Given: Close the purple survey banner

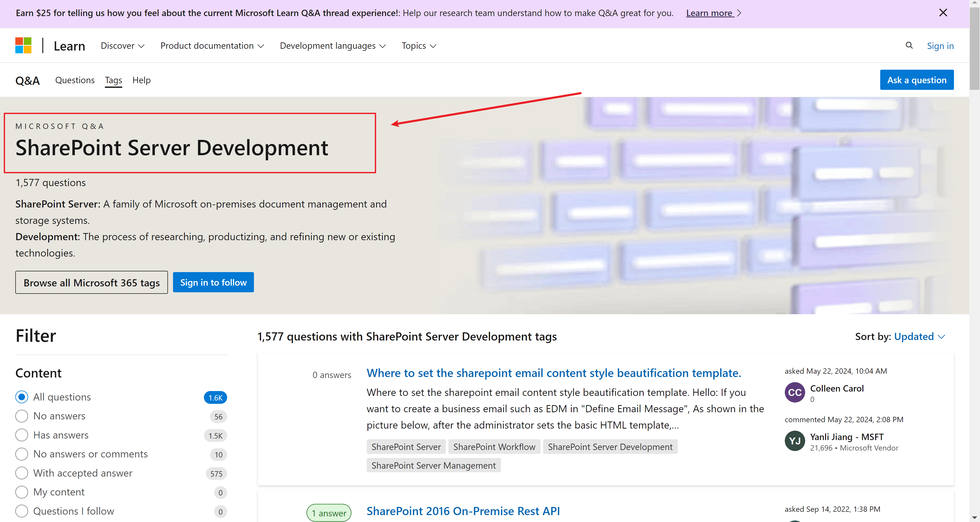Looking at the screenshot, I should [943, 13].
